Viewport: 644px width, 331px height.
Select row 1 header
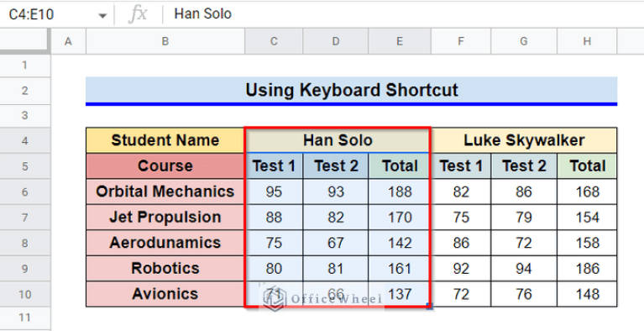coord(25,65)
